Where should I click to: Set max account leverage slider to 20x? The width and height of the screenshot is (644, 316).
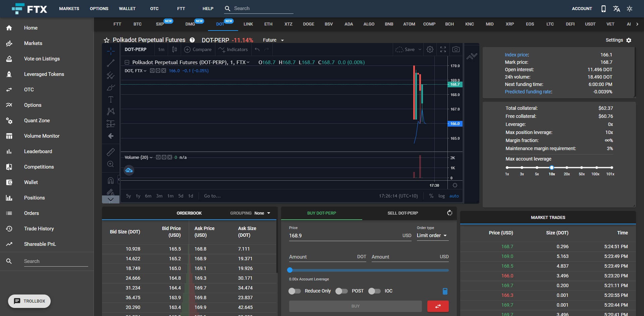567,168
